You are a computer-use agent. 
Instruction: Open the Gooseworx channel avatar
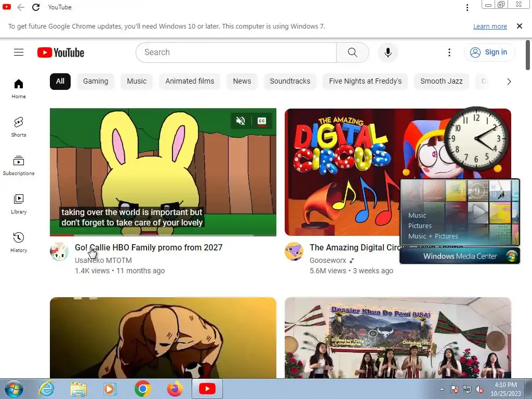(294, 251)
